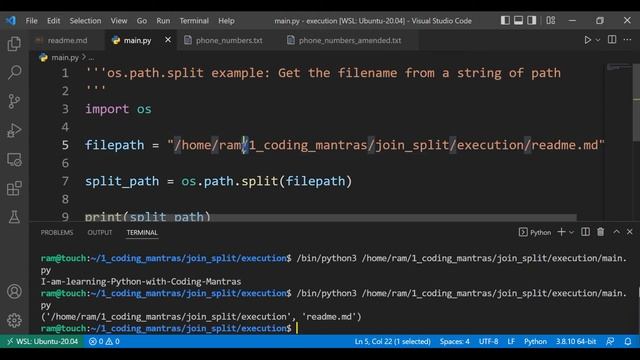This screenshot has height=360, width=640.
Task: Open the Help menu
Action: point(226,21)
